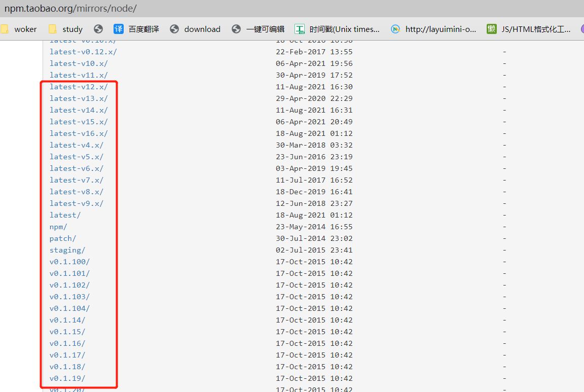Open the patch/ directory link
Image resolution: width=584 pixels, height=392 pixels.
[63, 238]
